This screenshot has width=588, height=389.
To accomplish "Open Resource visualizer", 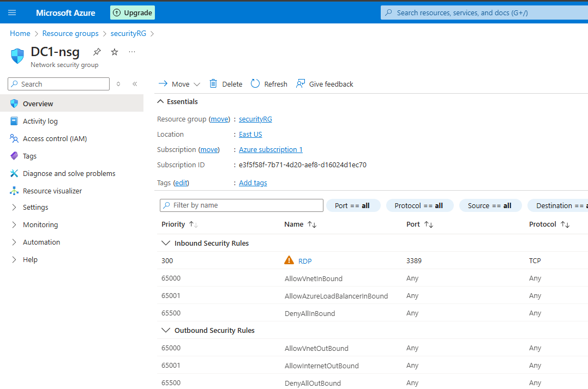I will tap(52, 191).
